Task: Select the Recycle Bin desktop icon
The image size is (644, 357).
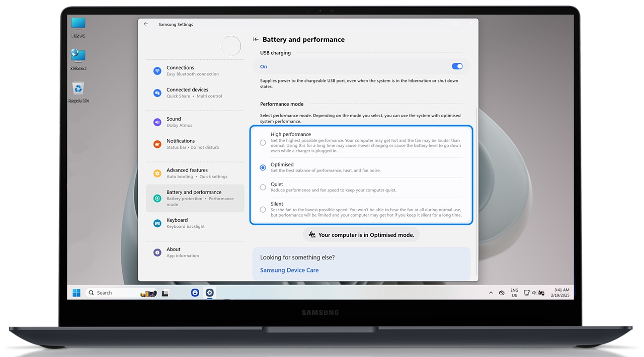Action: pos(78,93)
